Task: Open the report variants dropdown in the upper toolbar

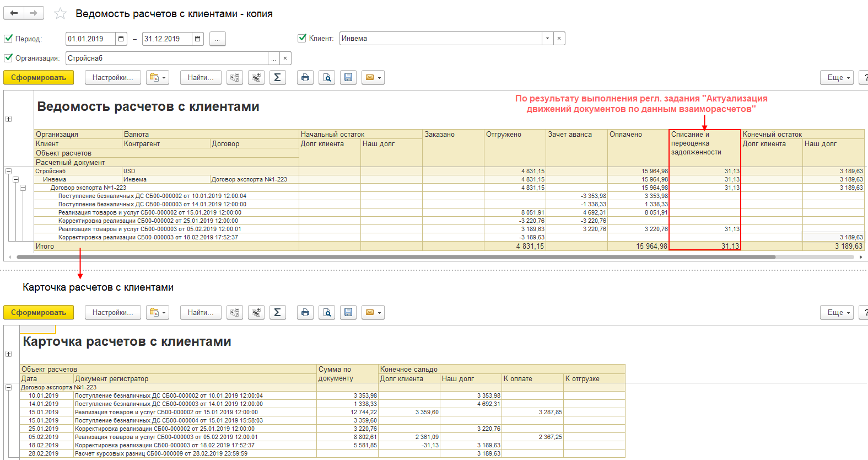Action: [158, 78]
